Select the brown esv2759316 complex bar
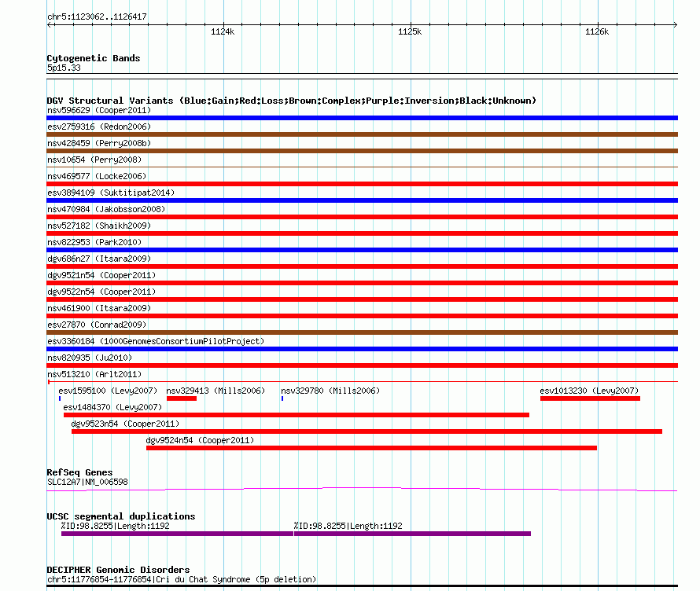700x591 pixels. point(362,134)
